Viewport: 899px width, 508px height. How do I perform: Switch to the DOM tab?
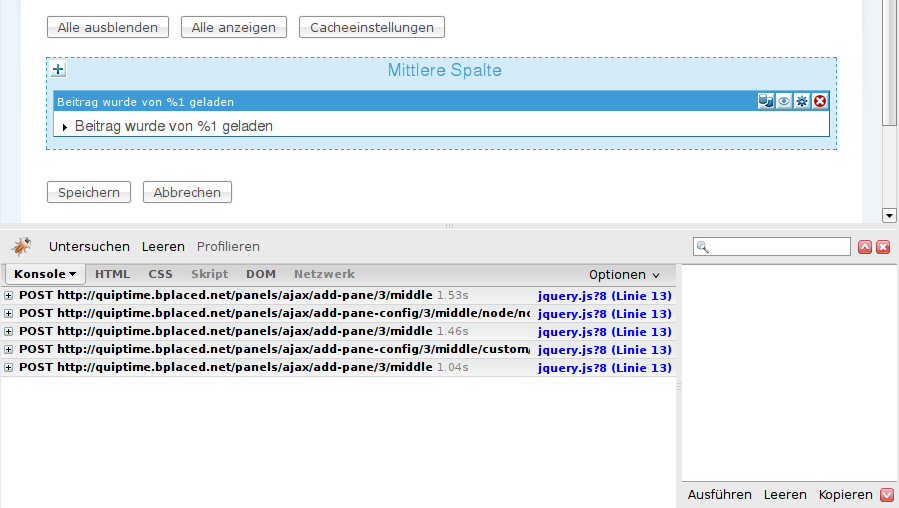coord(261,274)
